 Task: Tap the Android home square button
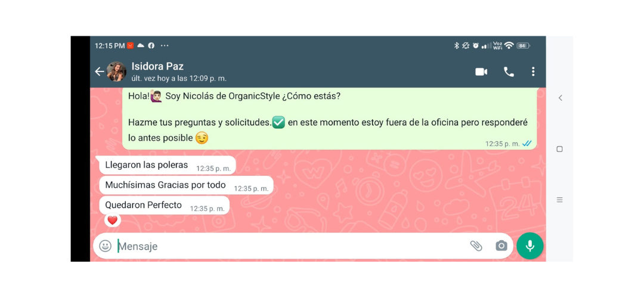[559, 149]
